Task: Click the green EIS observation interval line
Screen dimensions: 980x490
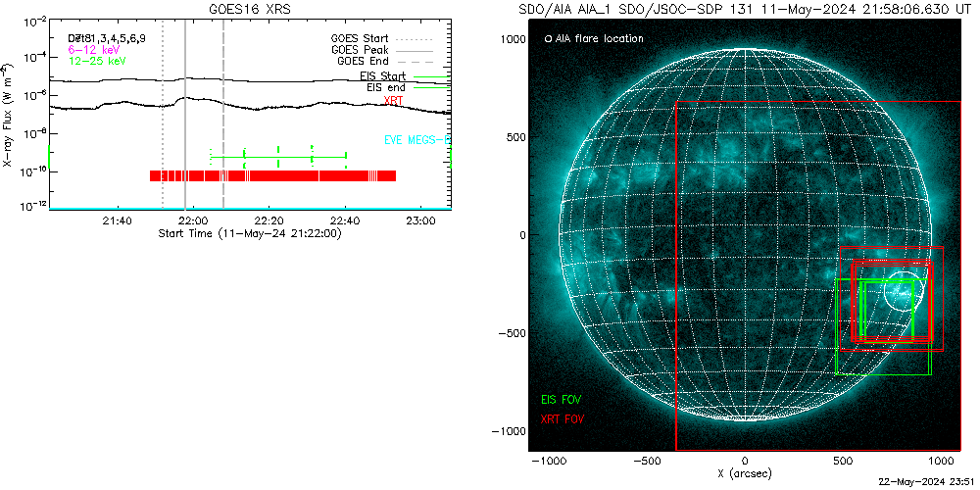Action: pyautogui.click(x=278, y=157)
